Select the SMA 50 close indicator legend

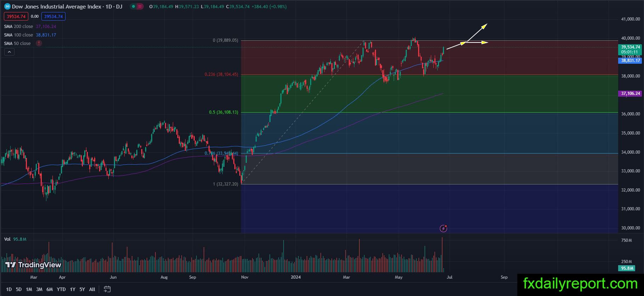pos(17,43)
